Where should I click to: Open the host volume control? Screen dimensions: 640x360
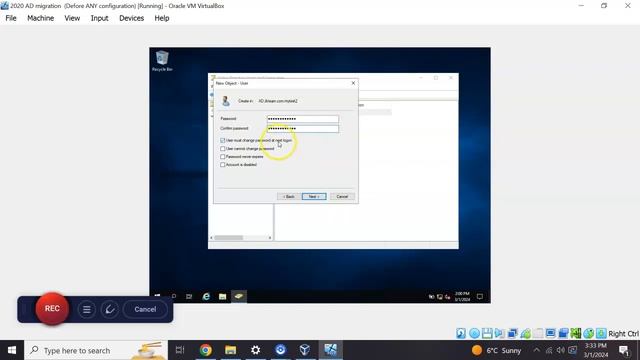pos(560,350)
